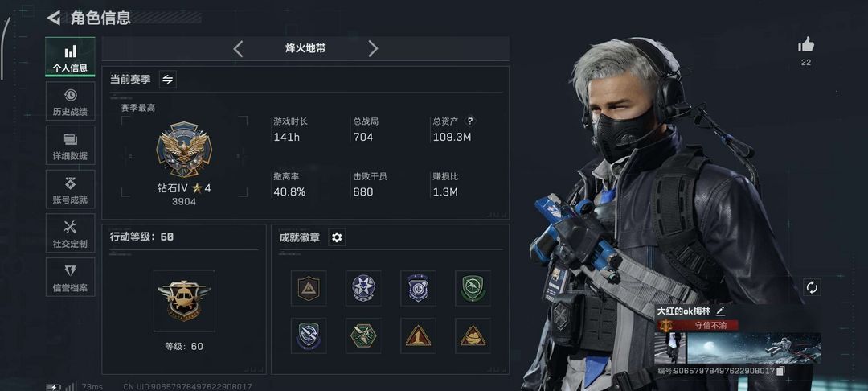Edit the player nickname pencil icon
The height and width of the screenshot is (391, 868).
(720, 311)
